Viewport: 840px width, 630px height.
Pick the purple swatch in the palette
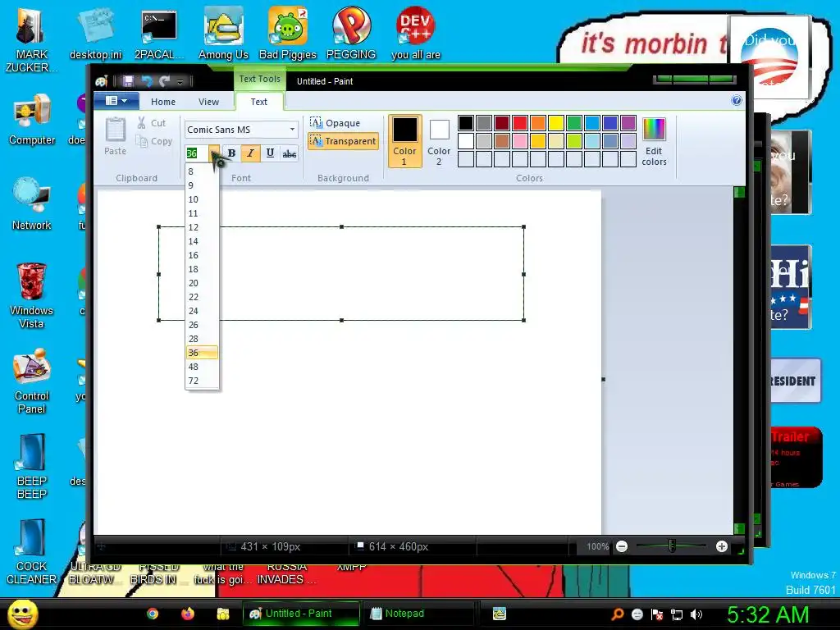(x=628, y=123)
